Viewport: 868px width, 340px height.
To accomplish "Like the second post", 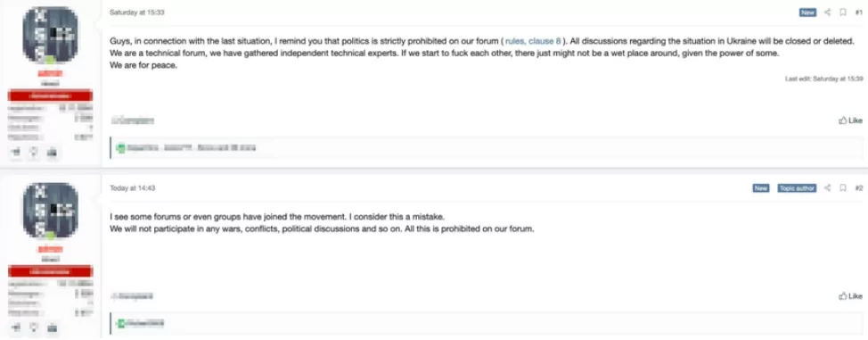I will tap(850, 296).
